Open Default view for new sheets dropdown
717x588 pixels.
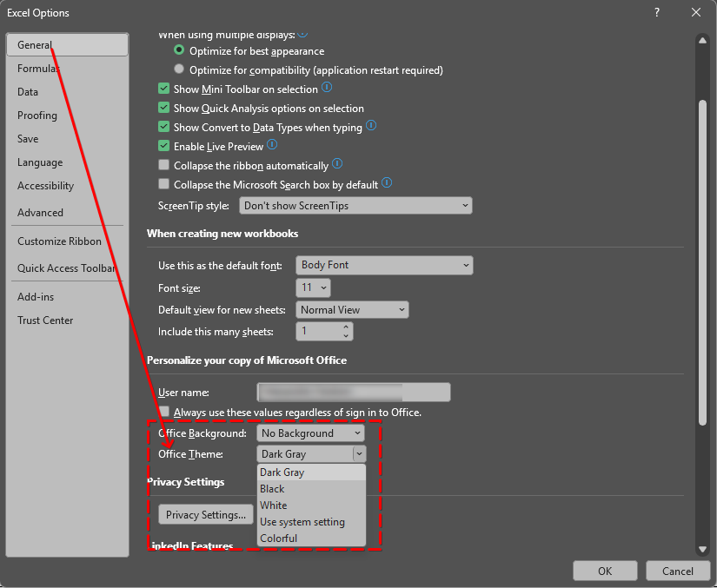click(352, 310)
